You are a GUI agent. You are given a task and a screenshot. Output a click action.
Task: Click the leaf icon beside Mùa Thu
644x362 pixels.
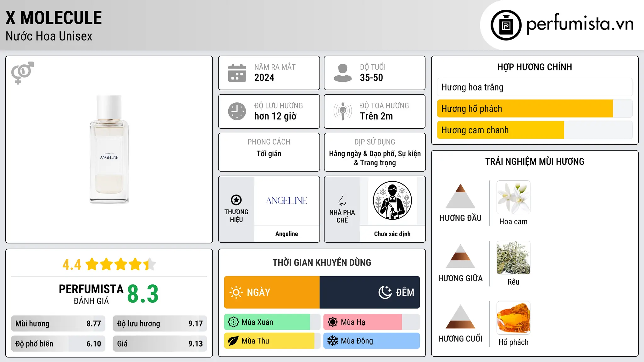233,341
